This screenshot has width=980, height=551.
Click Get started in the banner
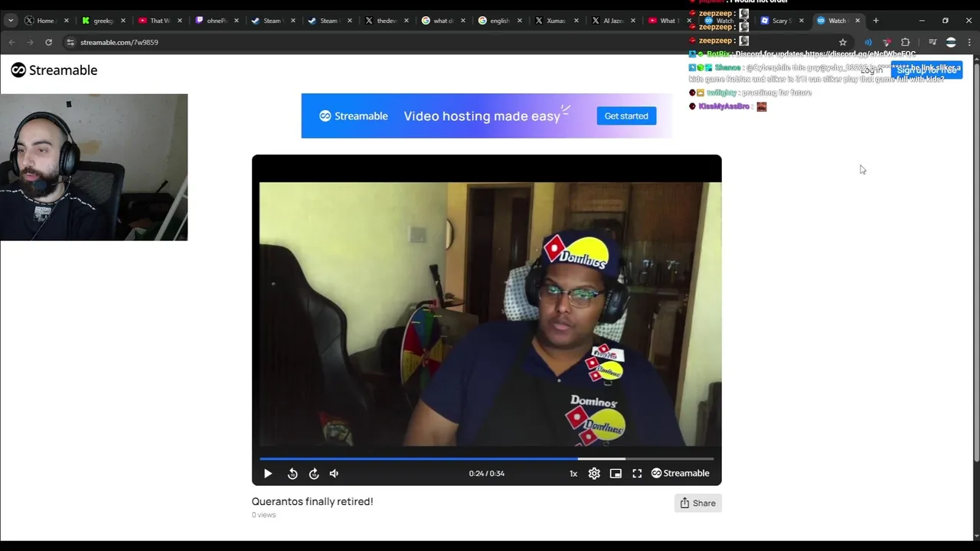coord(626,116)
